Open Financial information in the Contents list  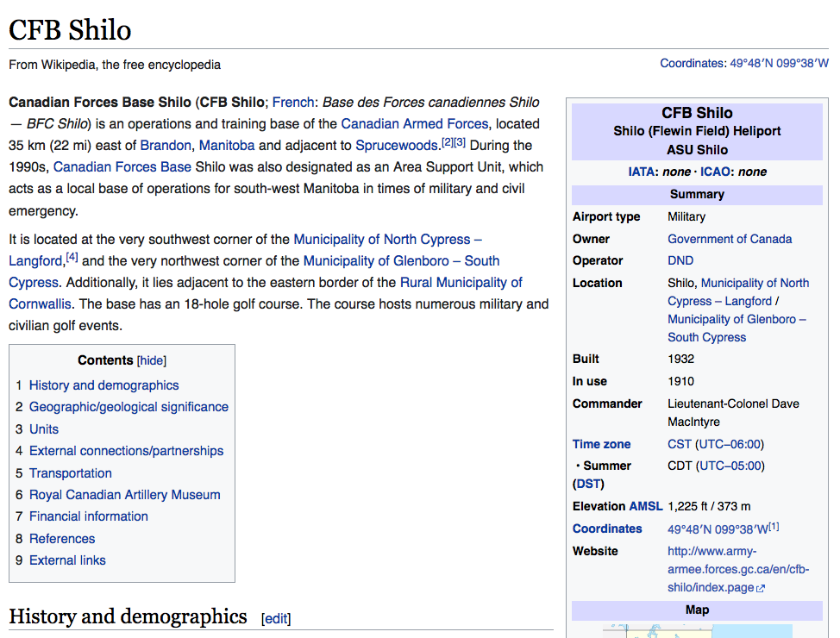(89, 516)
